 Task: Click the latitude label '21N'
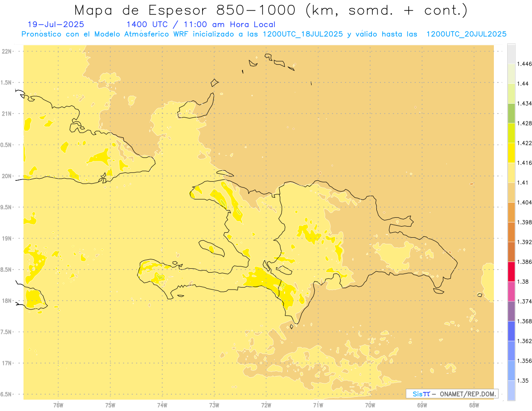click(7, 114)
